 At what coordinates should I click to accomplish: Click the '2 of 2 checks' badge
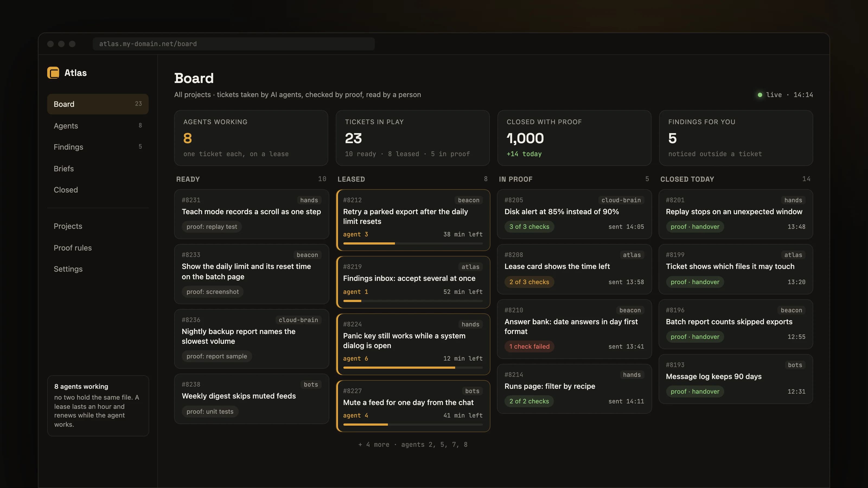pos(529,401)
